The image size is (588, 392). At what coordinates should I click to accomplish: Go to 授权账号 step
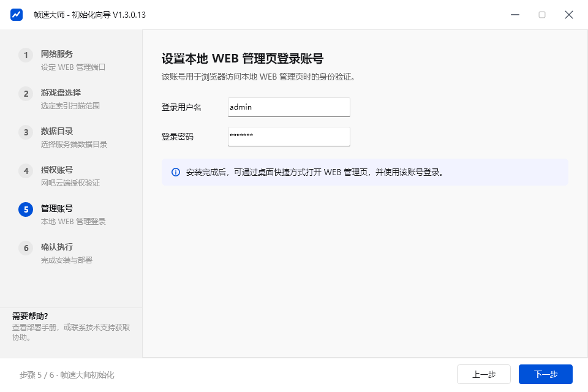coord(56,170)
